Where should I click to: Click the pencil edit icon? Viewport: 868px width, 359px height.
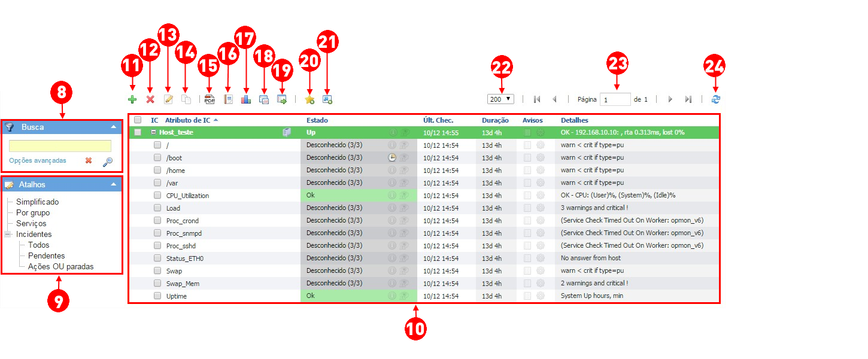pos(168,100)
